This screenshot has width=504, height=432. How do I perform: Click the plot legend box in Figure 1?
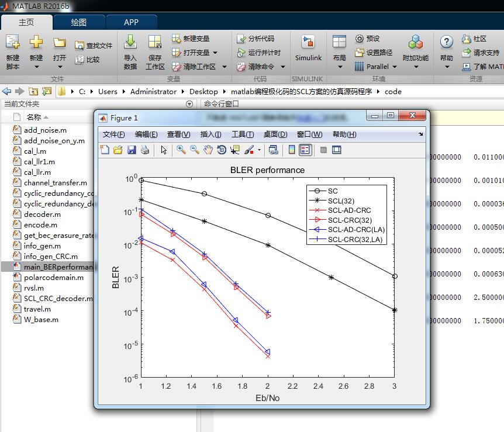(347, 215)
